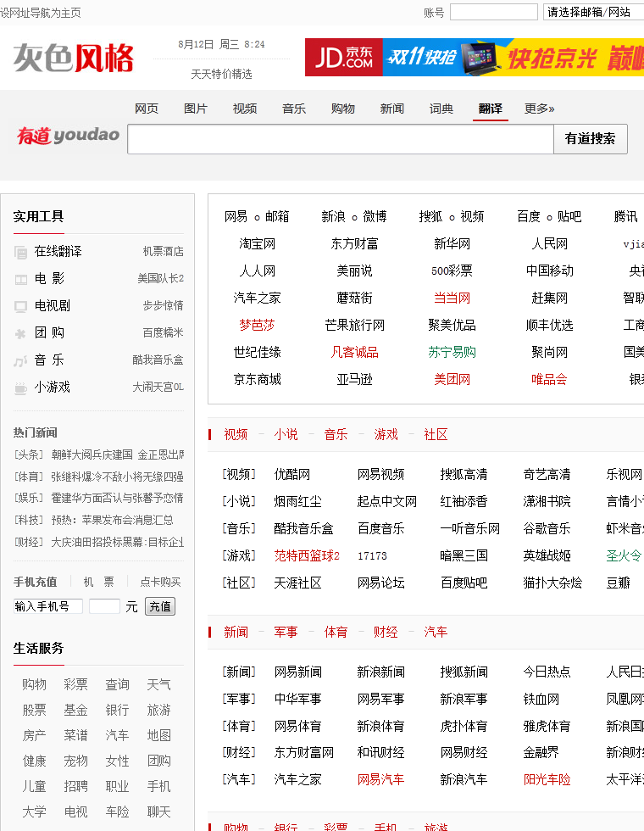Click the 小说 category heading
Viewport: 644px width, 831px height.
[x=286, y=434]
